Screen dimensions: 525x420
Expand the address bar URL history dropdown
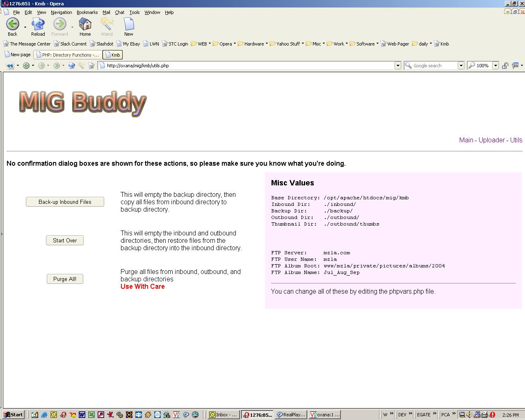pos(397,66)
